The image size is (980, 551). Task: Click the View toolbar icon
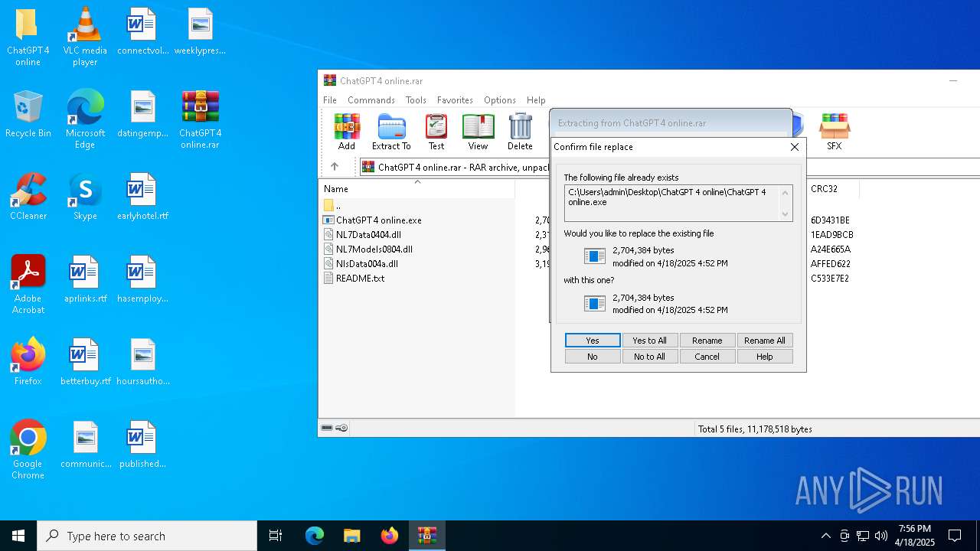coord(478,132)
